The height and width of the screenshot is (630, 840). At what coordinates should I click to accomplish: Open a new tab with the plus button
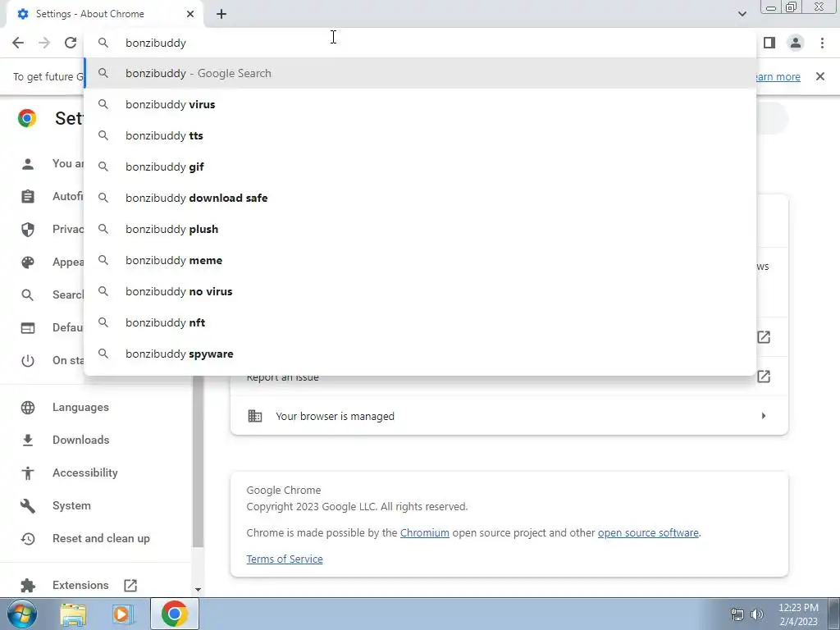pos(221,14)
